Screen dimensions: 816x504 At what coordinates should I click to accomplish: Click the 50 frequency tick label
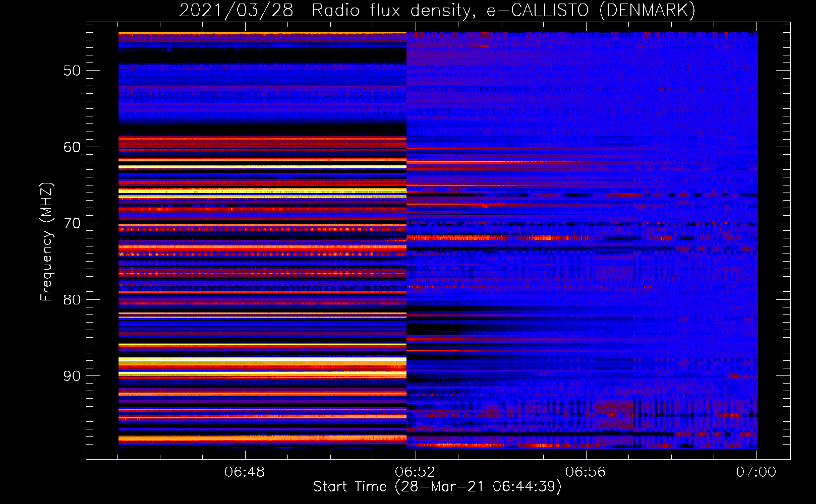click(72, 71)
